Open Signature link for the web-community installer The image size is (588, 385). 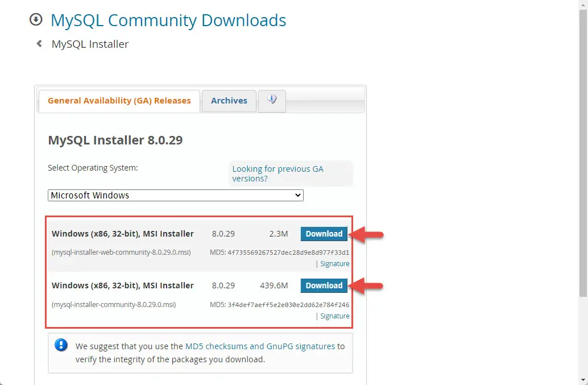[x=335, y=263]
